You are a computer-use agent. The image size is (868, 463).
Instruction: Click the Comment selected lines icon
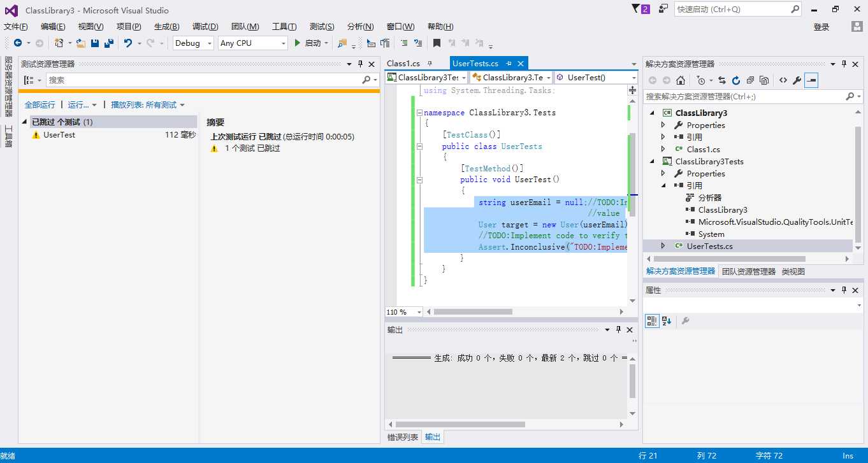coord(403,43)
